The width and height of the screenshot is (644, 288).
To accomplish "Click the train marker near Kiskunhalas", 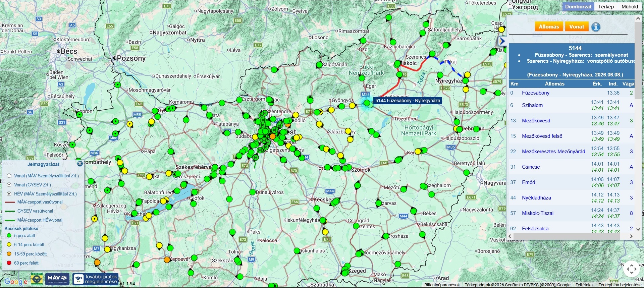I will (297, 250).
